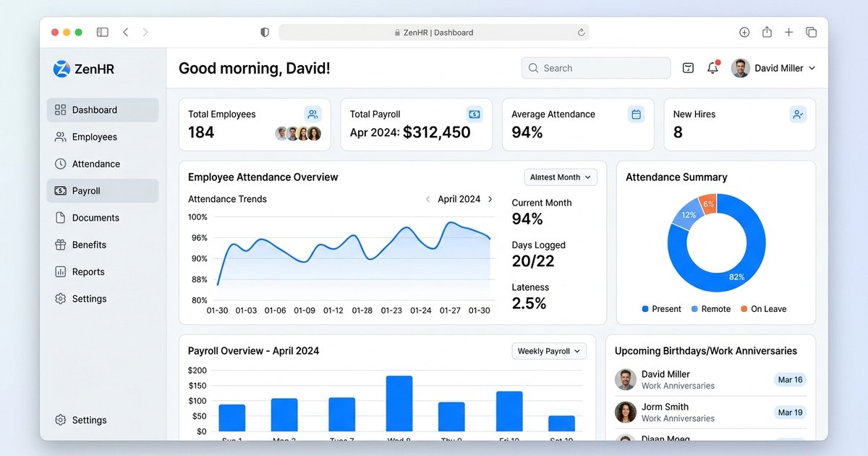Toggle the browser sidebar button

coord(103,32)
